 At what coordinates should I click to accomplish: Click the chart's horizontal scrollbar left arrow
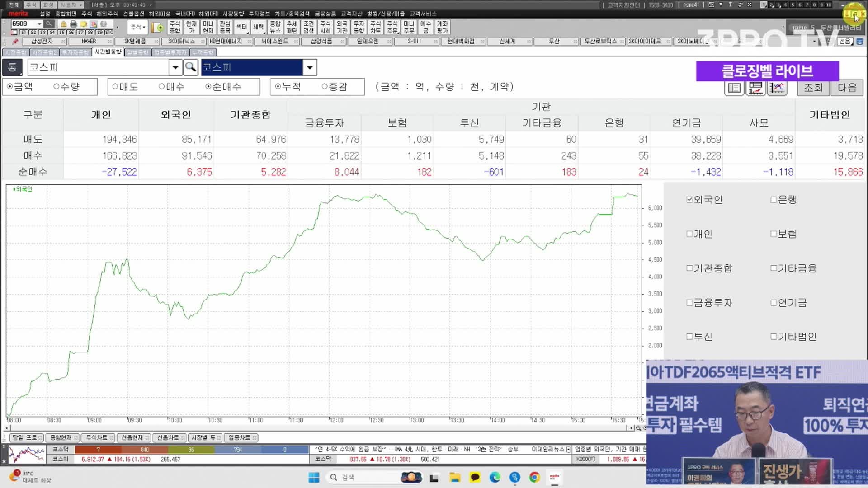7,427
